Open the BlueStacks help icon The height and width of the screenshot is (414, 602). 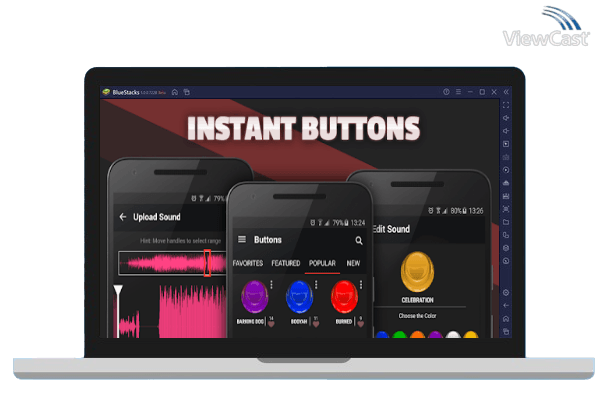coord(446,92)
